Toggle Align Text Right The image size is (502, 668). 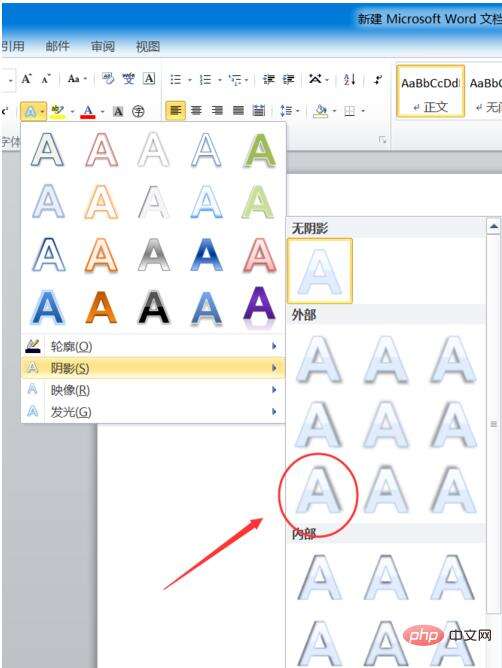[217, 111]
